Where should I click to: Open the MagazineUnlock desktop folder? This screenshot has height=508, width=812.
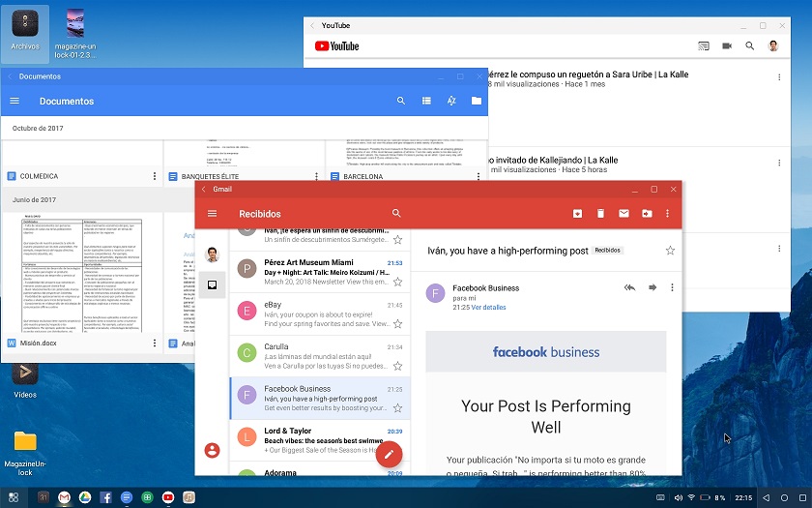pyautogui.click(x=25, y=452)
